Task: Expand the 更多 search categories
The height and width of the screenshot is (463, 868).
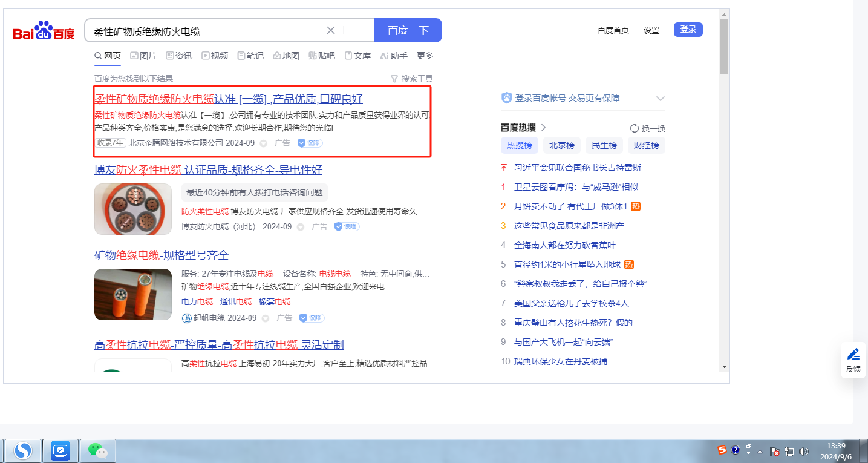Action: pos(425,56)
